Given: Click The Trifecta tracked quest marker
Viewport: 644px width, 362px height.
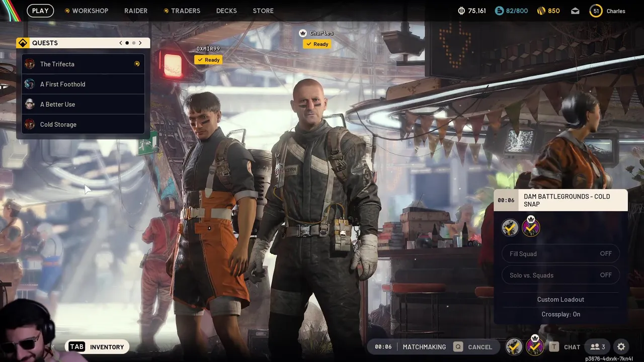Looking at the screenshot, I should pyautogui.click(x=137, y=64).
